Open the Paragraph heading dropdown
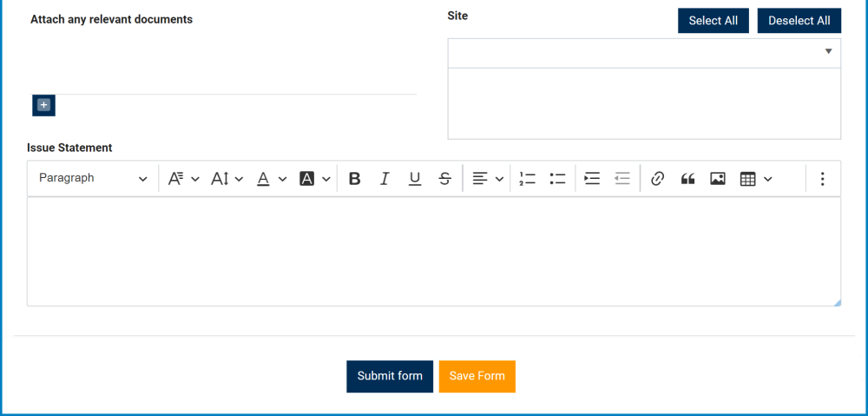Screen dimensions: 868x416 tap(93, 179)
